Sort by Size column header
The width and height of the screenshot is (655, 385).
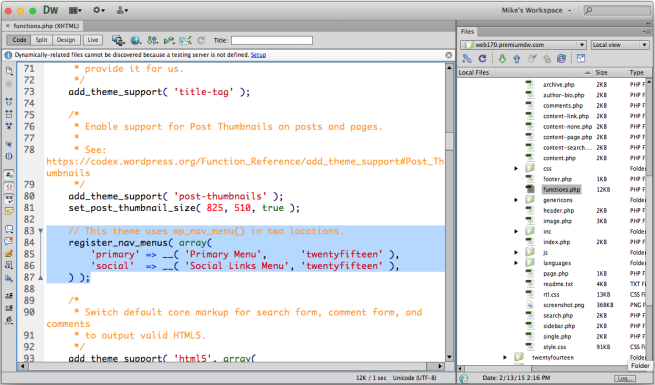click(x=609, y=72)
